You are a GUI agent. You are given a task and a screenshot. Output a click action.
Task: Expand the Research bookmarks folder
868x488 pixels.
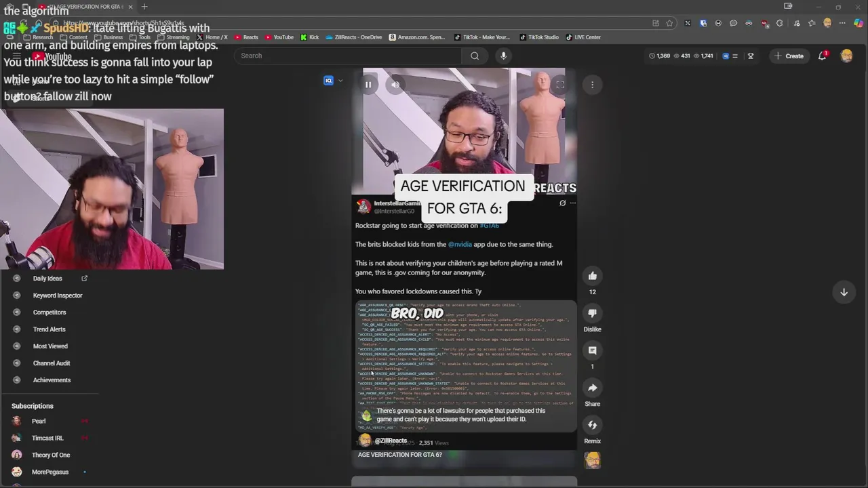pos(38,37)
